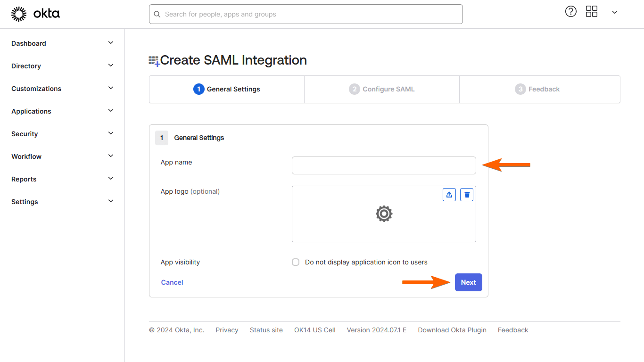This screenshot has width=644, height=362.
Task: Click the delete logo trash icon
Action: tap(467, 195)
